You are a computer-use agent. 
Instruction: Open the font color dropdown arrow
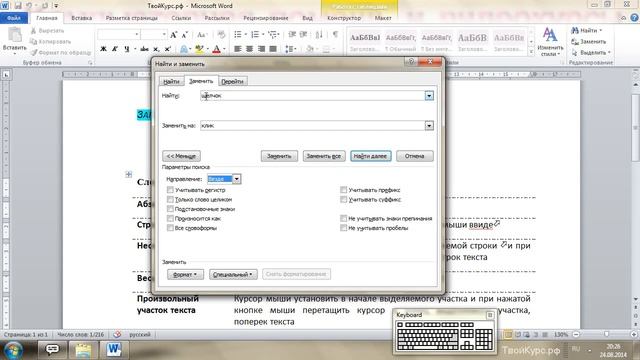click(x=224, y=49)
